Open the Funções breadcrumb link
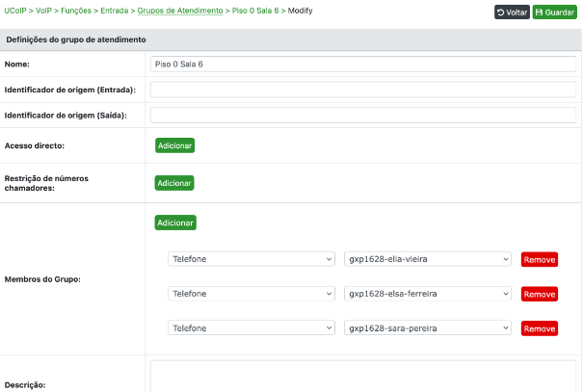Image resolution: width=583 pixels, height=392 pixels. point(76,11)
